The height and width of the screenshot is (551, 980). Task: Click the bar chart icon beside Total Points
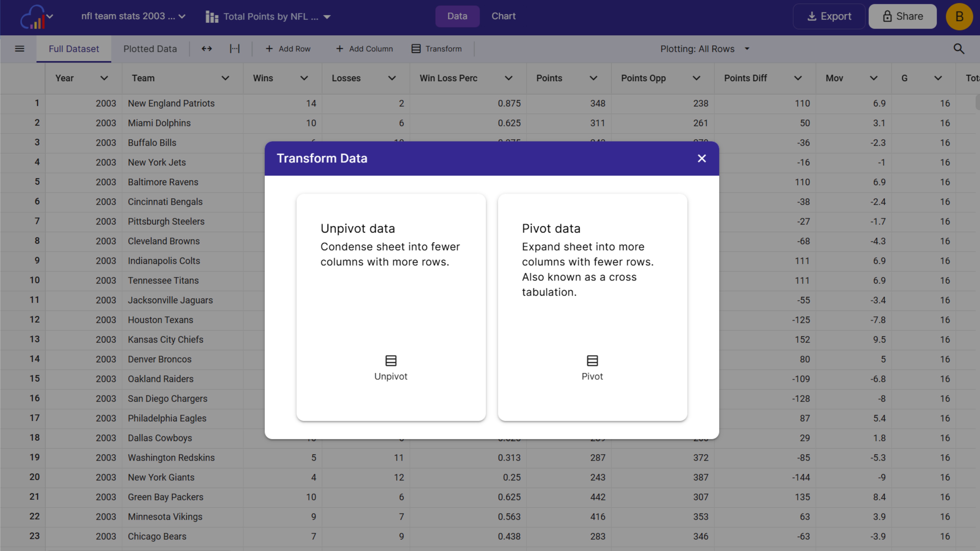pyautogui.click(x=212, y=17)
